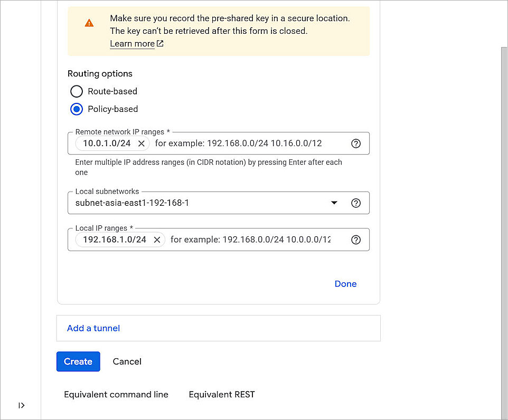Remove the 192.168.1.0/24 chip
Screen dimensions: 508x420
(x=157, y=240)
